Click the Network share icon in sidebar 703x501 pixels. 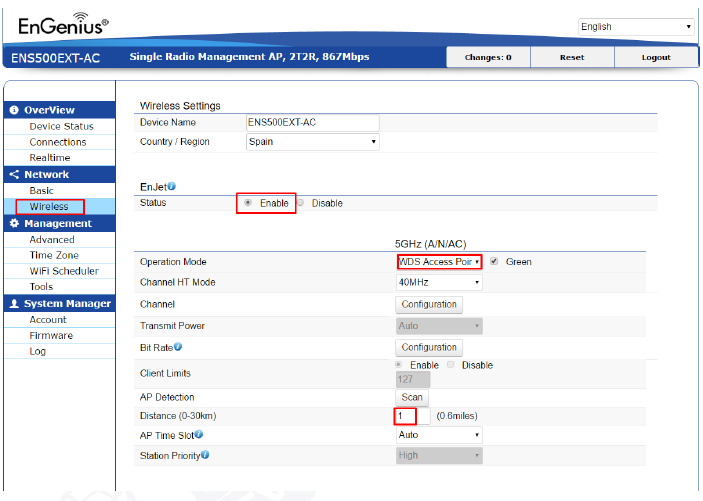[14, 174]
